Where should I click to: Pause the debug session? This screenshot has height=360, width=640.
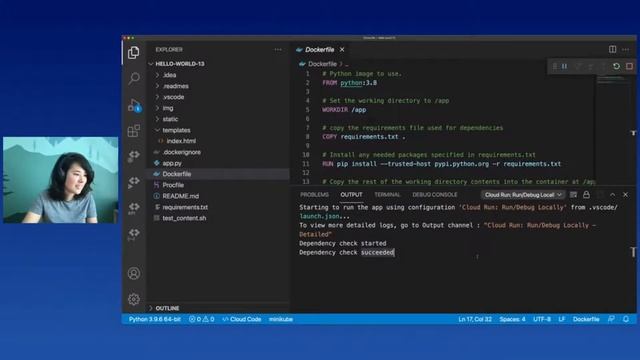click(x=564, y=66)
